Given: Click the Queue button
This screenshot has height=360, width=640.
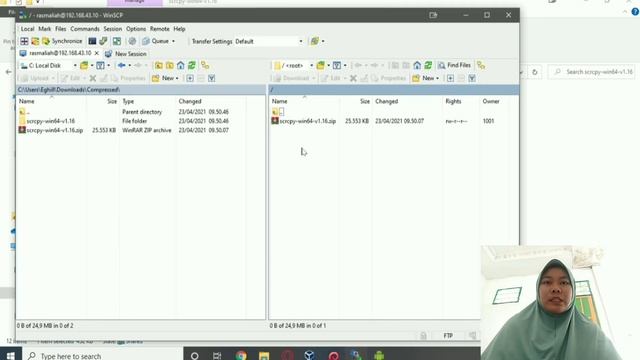Looking at the screenshot, I should [x=156, y=41].
